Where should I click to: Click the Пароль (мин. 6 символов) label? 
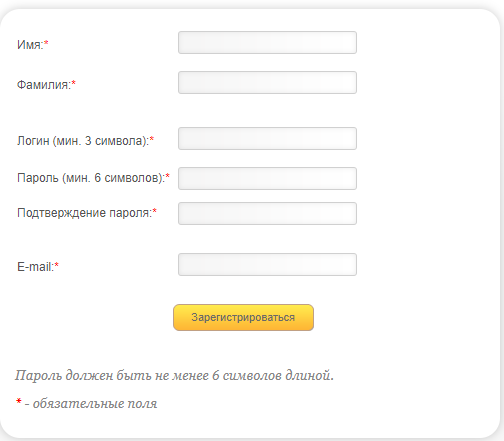point(91,178)
